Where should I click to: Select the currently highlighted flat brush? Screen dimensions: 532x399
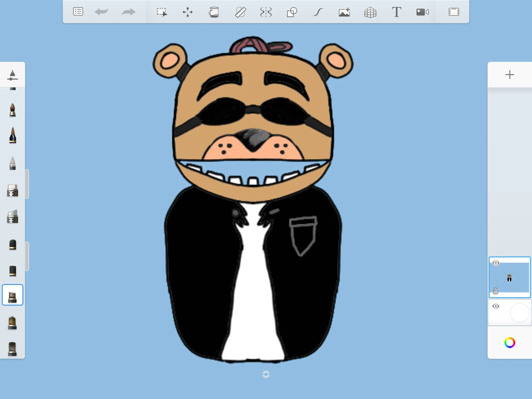(x=12, y=294)
